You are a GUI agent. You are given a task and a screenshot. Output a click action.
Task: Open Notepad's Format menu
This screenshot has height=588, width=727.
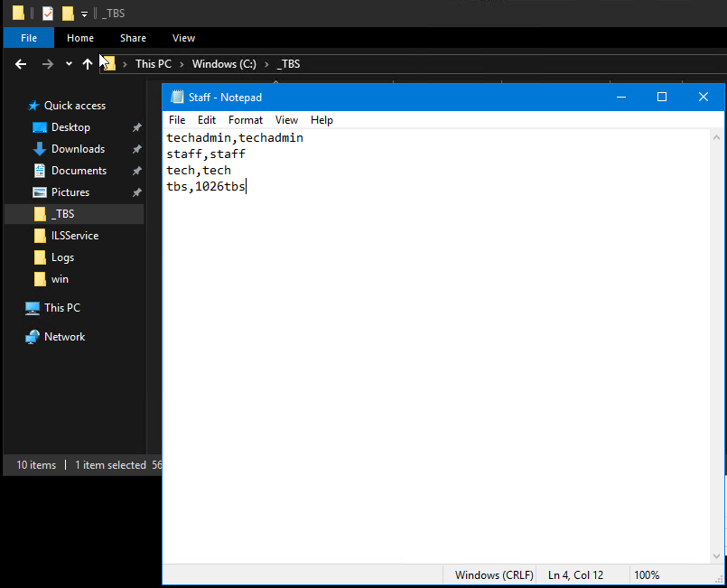point(246,120)
